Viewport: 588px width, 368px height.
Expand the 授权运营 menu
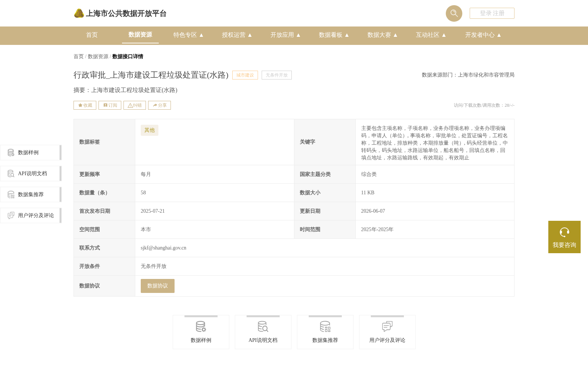click(237, 35)
